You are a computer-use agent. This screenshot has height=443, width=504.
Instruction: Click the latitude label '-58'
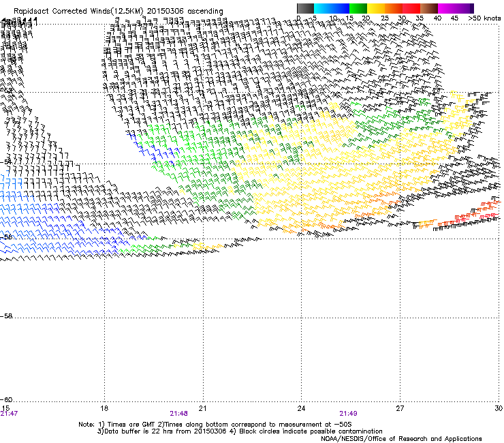point(6,316)
